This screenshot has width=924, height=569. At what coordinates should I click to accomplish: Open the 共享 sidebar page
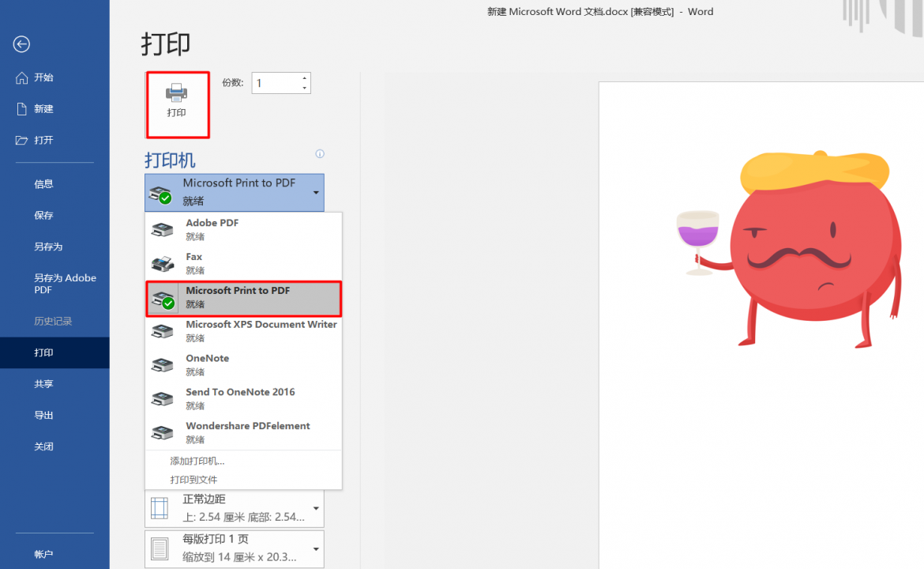(54, 384)
